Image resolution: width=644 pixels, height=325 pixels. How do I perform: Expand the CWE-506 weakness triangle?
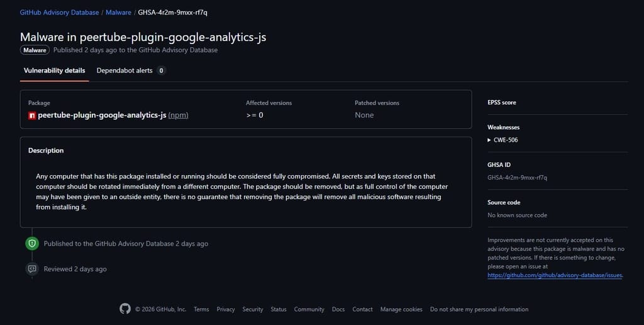pyautogui.click(x=489, y=140)
